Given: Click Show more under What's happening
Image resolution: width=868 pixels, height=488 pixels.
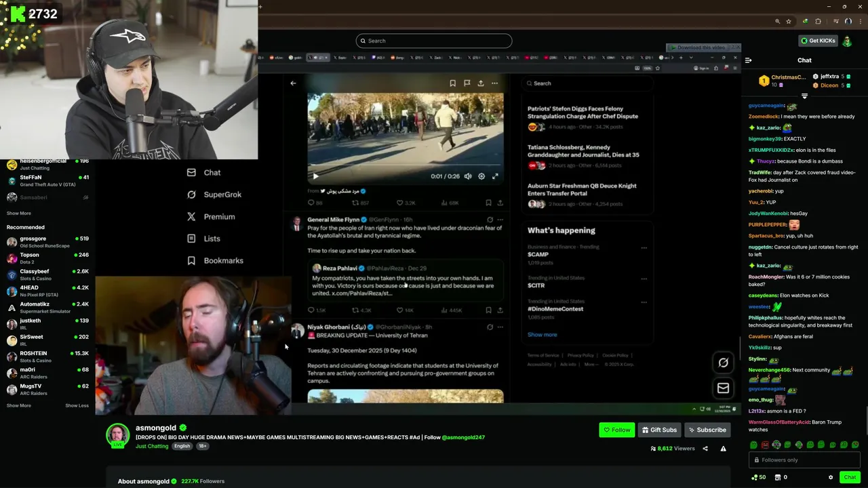Looking at the screenshot, I should [x=542, y=334].
